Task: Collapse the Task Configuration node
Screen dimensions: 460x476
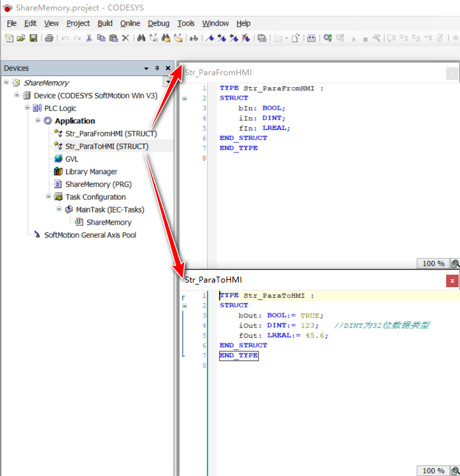Action: click(48, 197)
